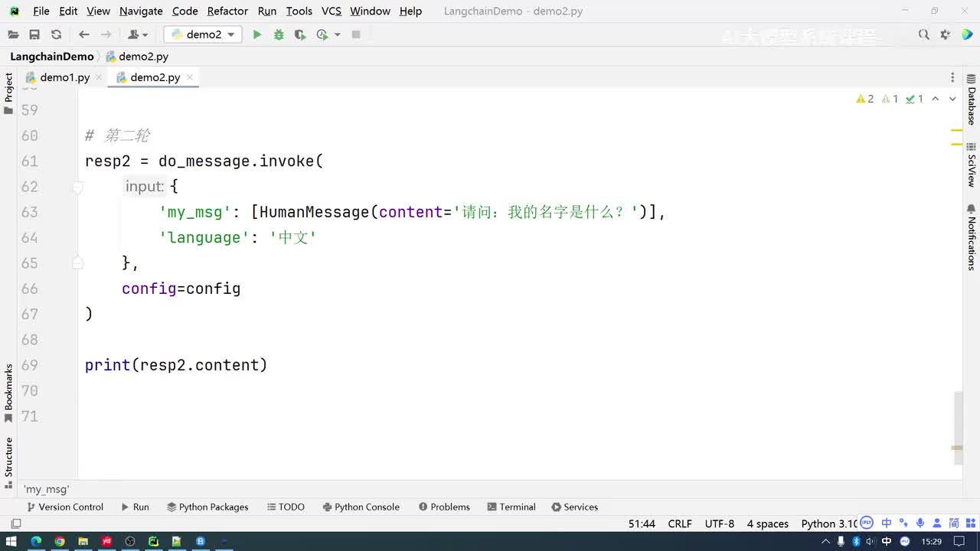Go to previous highlighted error arrow
This screenshot has height=551, width=980.
(x=936, y=99)
